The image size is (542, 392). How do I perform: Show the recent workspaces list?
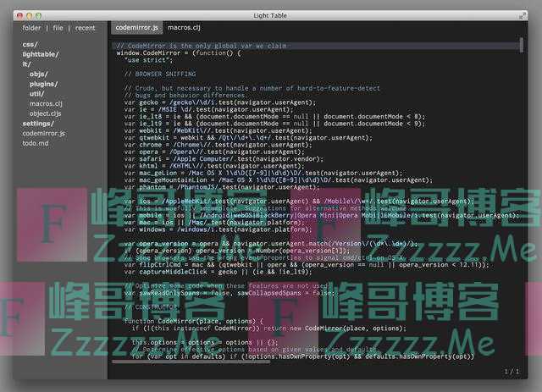pos(85,28)
